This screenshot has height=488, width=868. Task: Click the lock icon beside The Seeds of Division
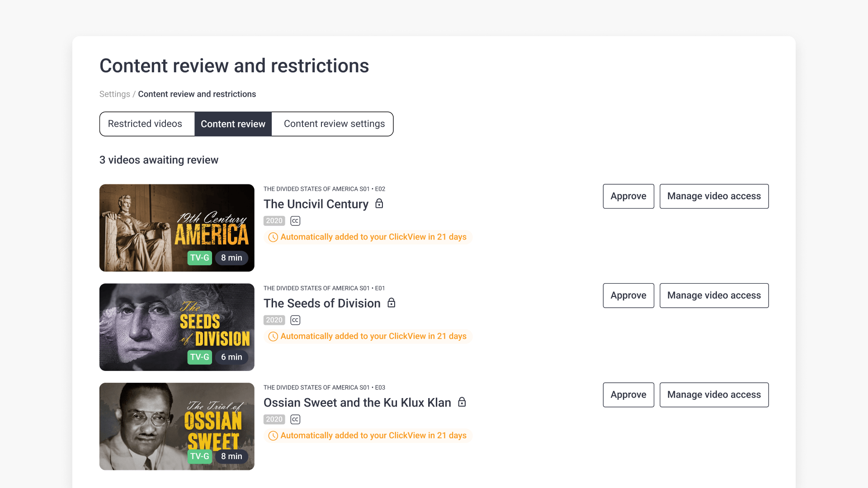pyautogui.click(x=392, y=303)
